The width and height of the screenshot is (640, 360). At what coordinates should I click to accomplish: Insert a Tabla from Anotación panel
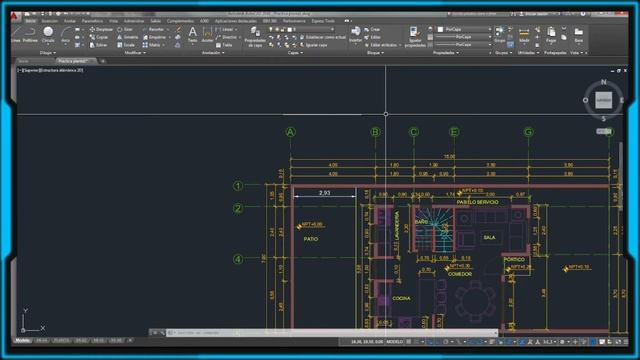224,45
